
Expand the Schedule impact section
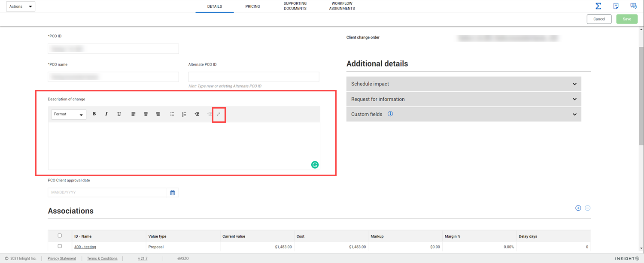click(x=464, y=84)
